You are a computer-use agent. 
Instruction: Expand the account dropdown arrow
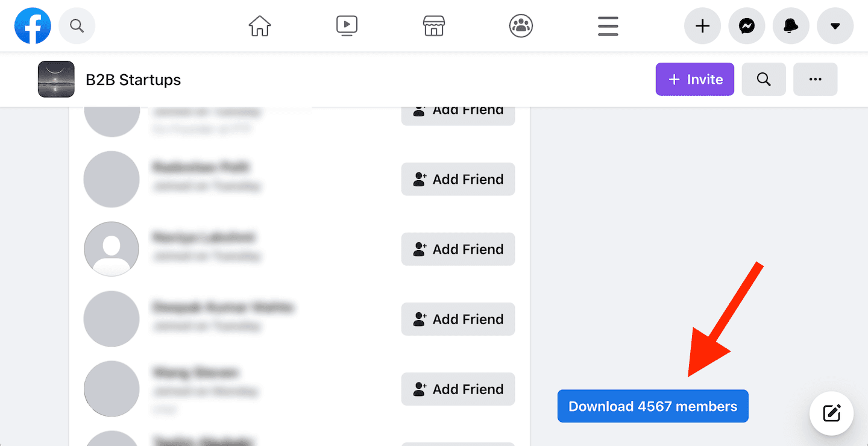835,26
